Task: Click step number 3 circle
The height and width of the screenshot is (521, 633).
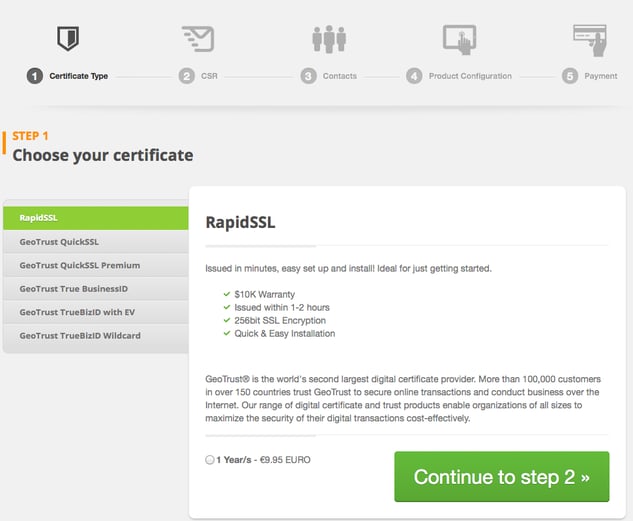Action: coord(308,76)
